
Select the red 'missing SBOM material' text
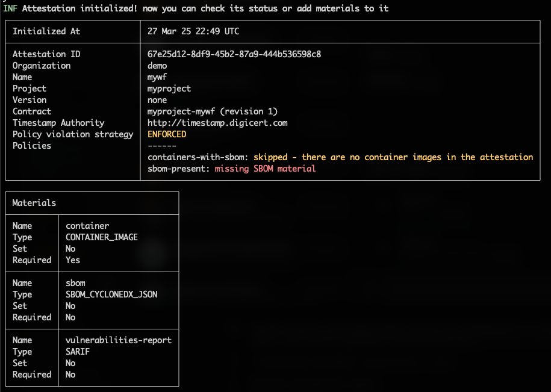click(266, 169)
